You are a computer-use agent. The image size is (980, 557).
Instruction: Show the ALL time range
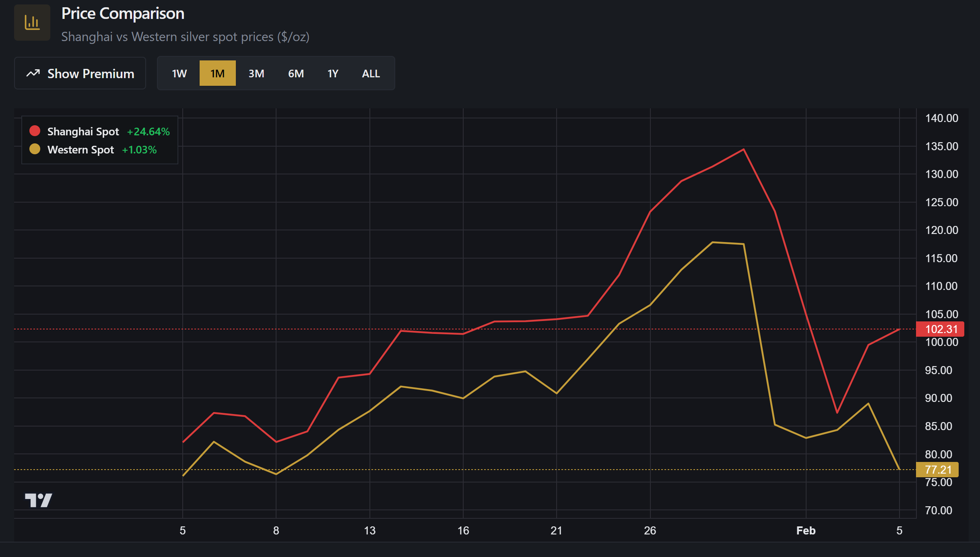(x=371, y=73)
